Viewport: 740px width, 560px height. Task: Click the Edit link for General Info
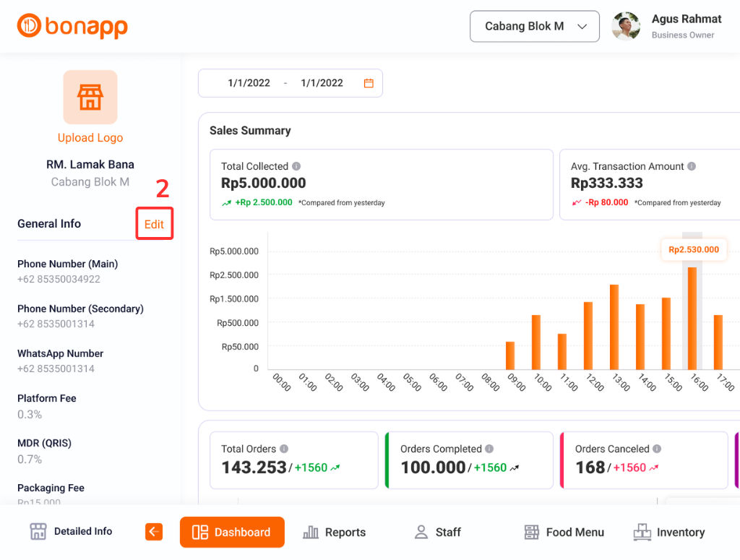click(154, 224)
